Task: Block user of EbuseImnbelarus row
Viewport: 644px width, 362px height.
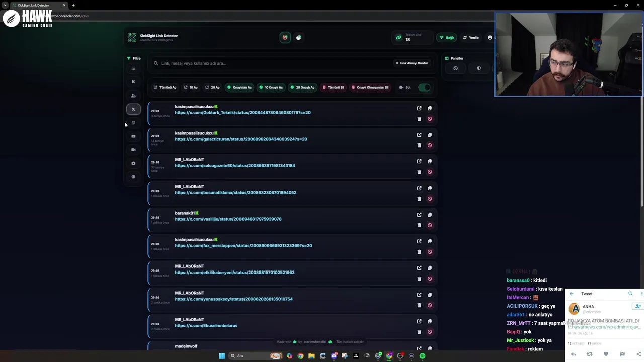Action: click(430, 332)
